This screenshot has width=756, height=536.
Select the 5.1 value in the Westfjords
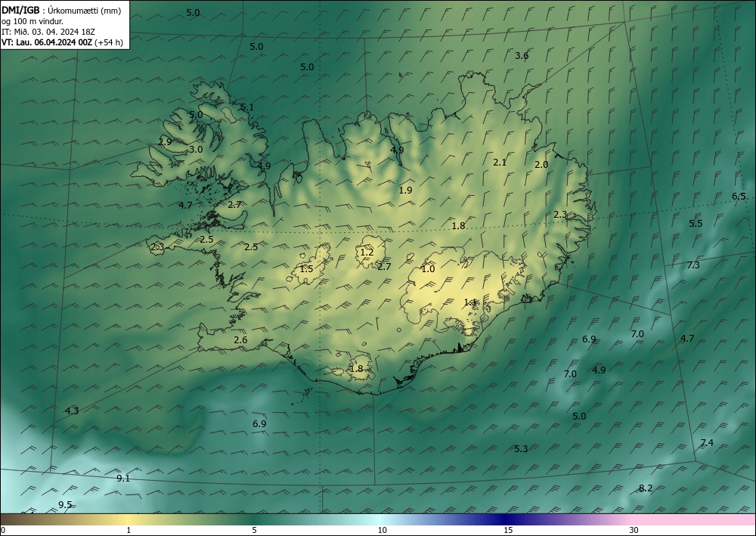(247, 107)
